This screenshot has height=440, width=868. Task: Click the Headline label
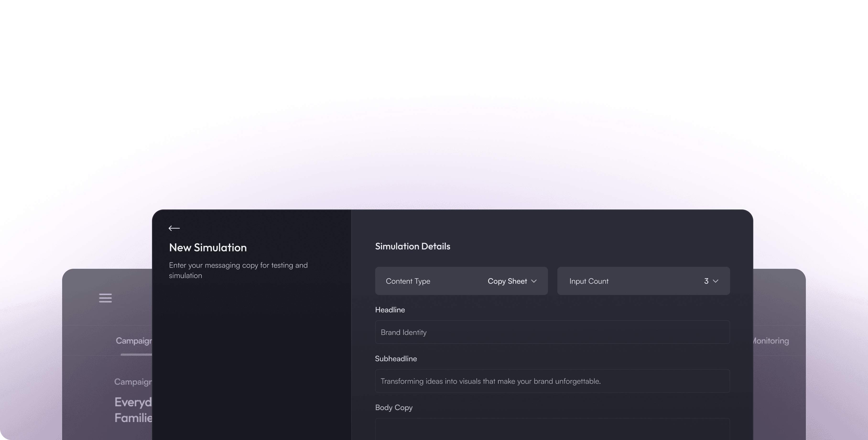(390, 309)
